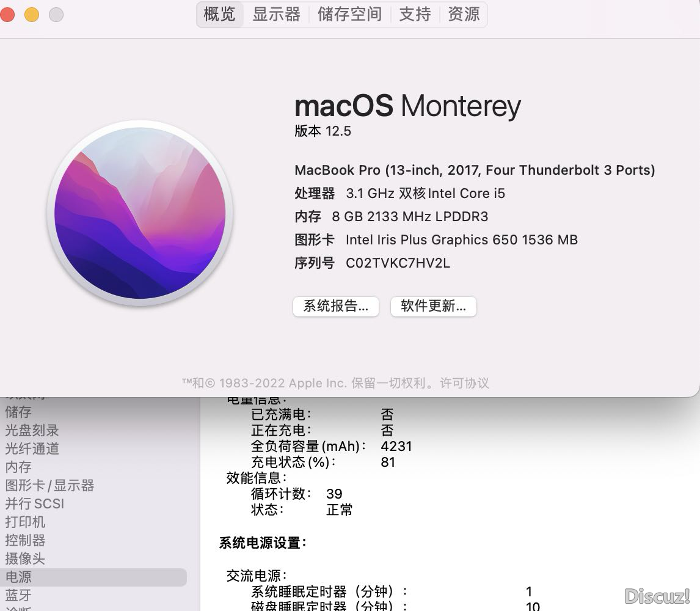Close the About This Mac window
The image size is (700, 611).
7,15
